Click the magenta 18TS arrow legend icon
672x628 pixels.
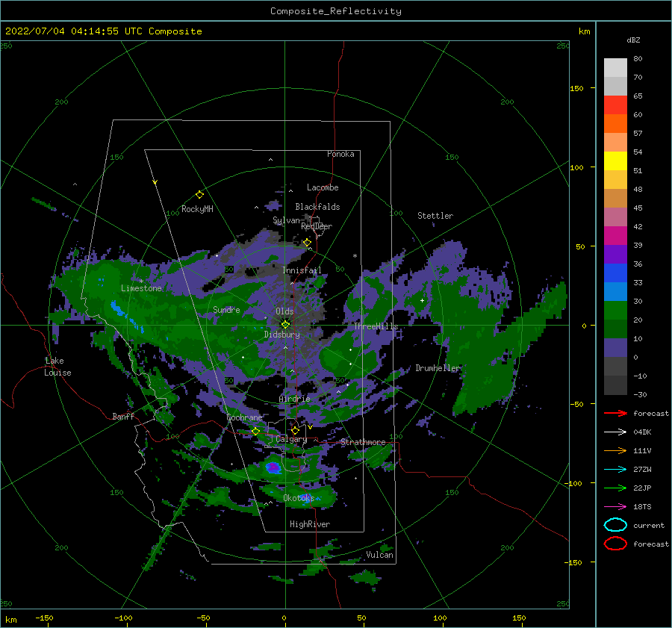tap(615, 507)
